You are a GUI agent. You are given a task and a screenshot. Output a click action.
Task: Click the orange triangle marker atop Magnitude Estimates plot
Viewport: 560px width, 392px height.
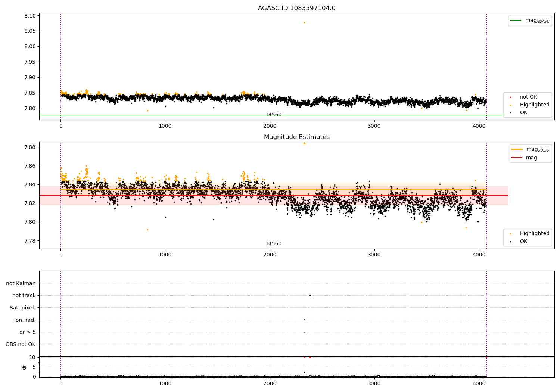coord(304,143)
